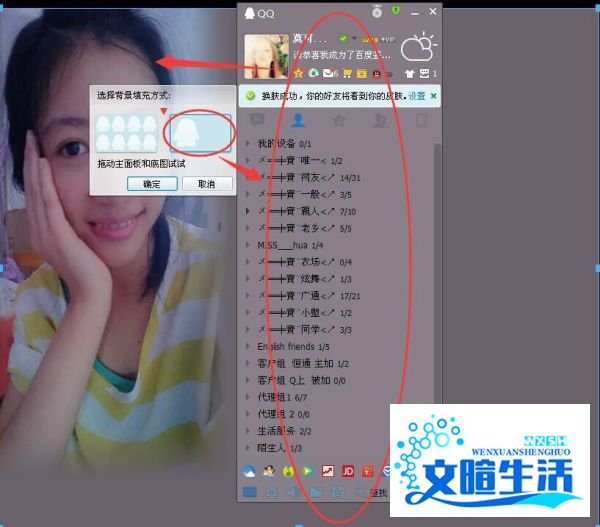
Task: Open file assistant folder icon in bottom bar
Action: [316, 492]
